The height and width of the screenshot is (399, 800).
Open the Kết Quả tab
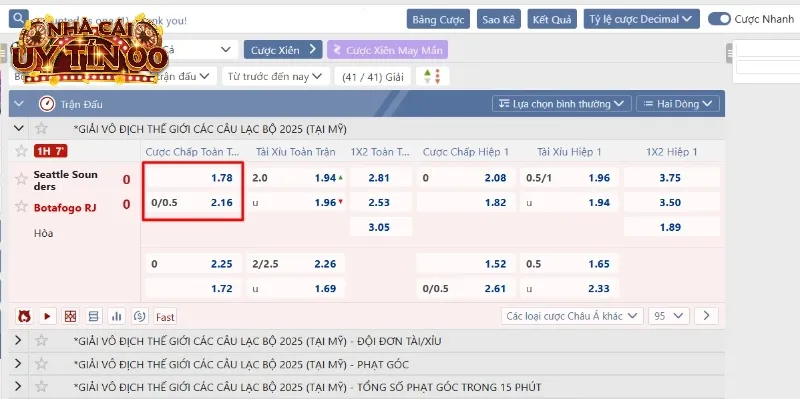552,19
